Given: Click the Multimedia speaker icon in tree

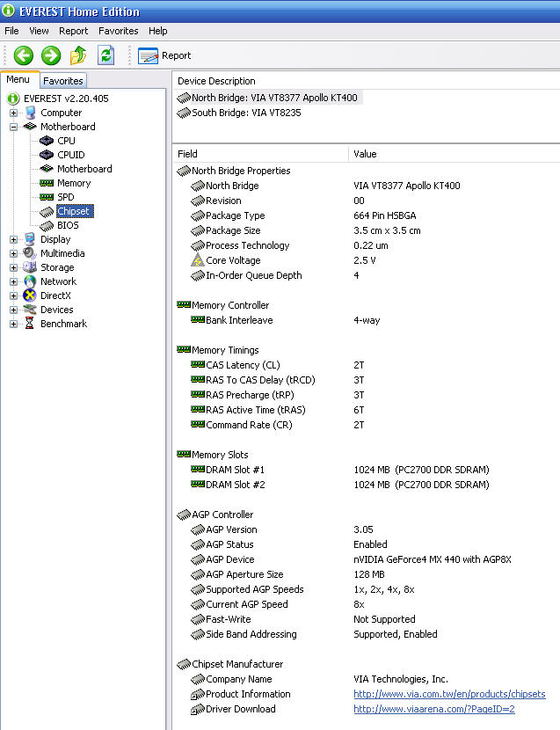Looking at the screenshot, I should pyautogui.click(x=29, y=253).
